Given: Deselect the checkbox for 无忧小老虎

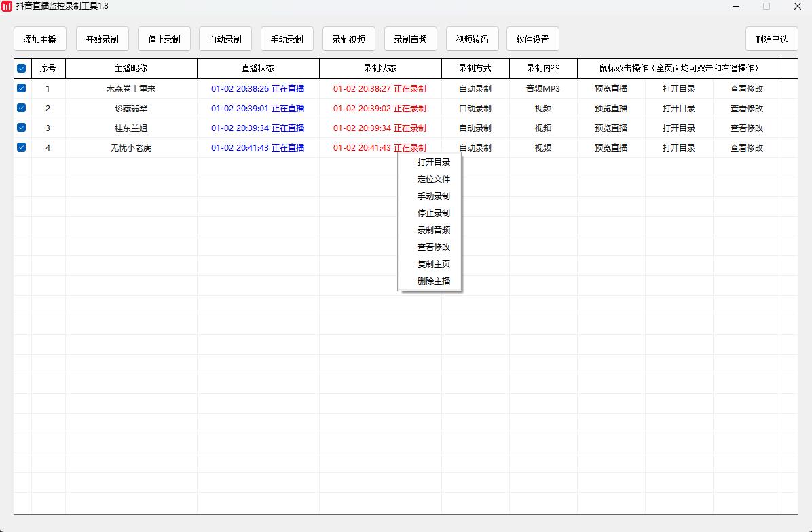Looking at the screenshot, I should (x=22, y=147).
